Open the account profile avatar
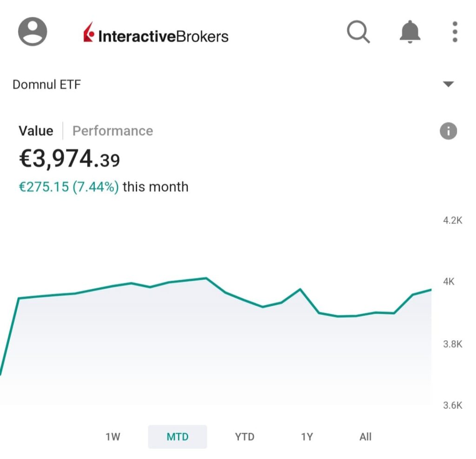The width and height of the screenshot is (476, 459). (33, 32)
